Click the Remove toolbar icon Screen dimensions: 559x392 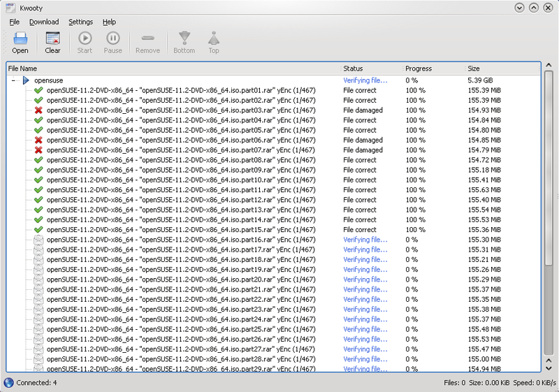(x=147, y=38)
